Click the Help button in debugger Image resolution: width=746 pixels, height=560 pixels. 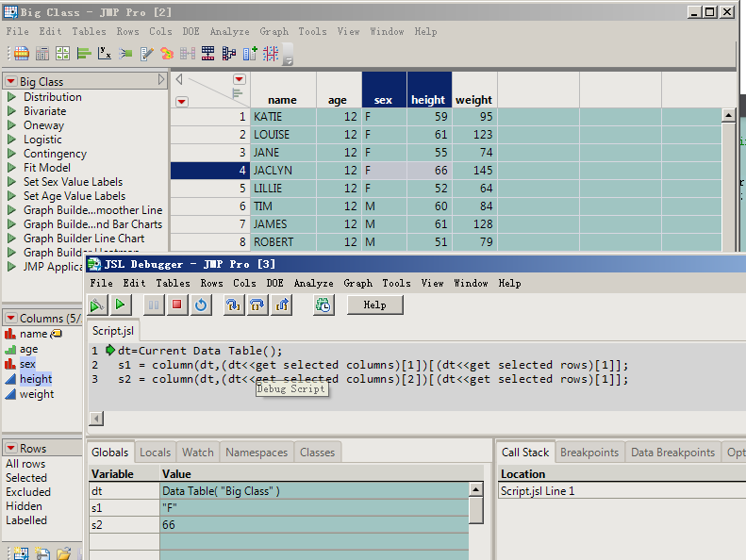[374, 305]
